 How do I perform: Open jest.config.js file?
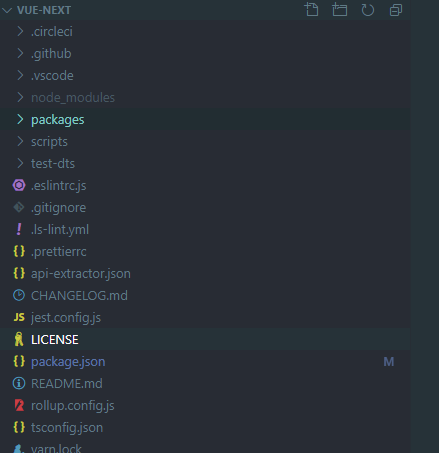click(66, 318)
